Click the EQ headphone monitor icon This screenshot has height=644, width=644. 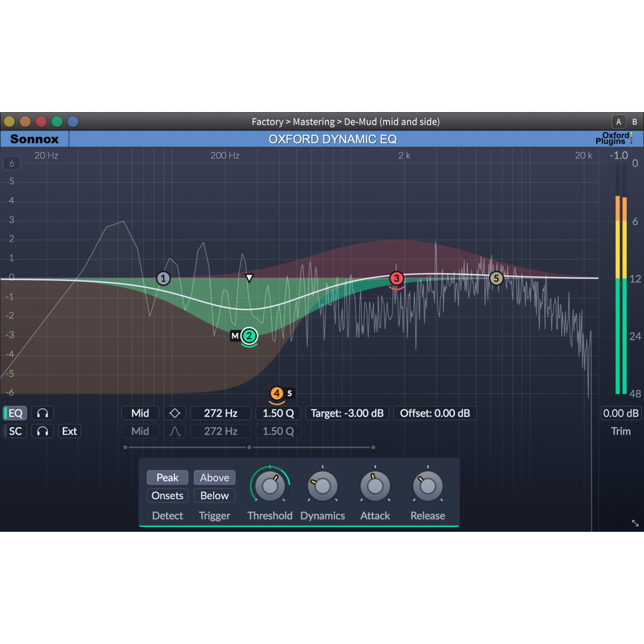click(x=42, y=413)
